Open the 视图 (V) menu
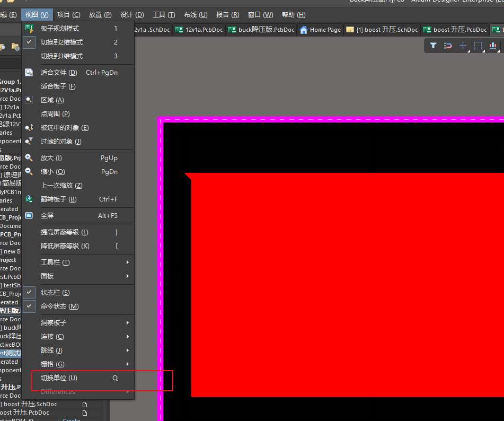 coord(37,15)
